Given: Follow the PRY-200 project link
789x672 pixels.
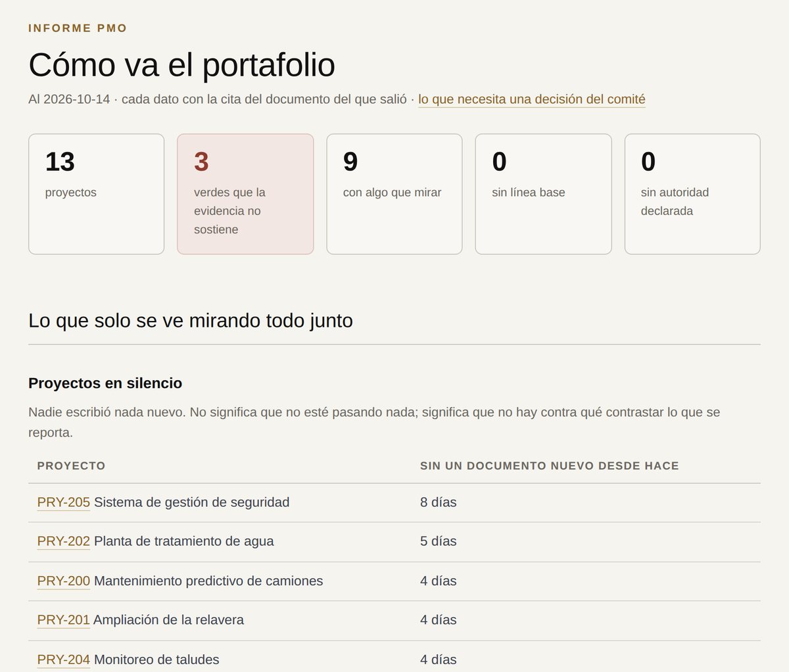Looking at the screenshot, I should click(x=64, y=581).
